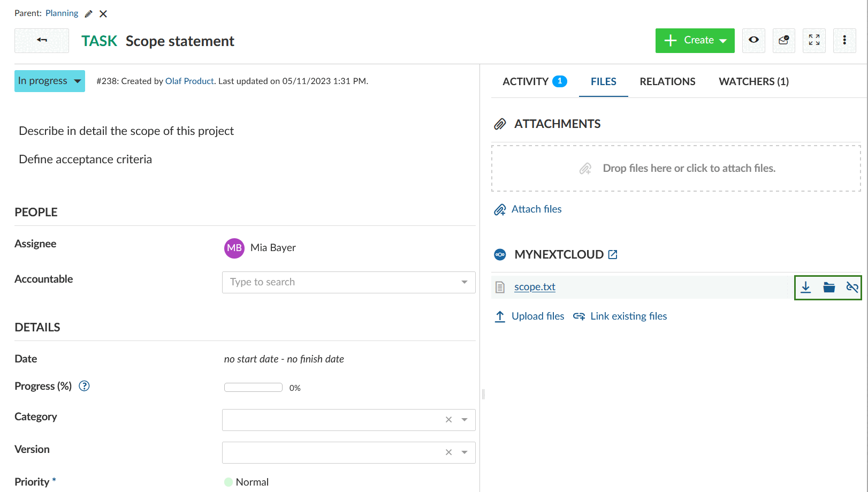Download scope.txt using the download icon
This screenshot has width=868, height=492.
click(806, 287)
